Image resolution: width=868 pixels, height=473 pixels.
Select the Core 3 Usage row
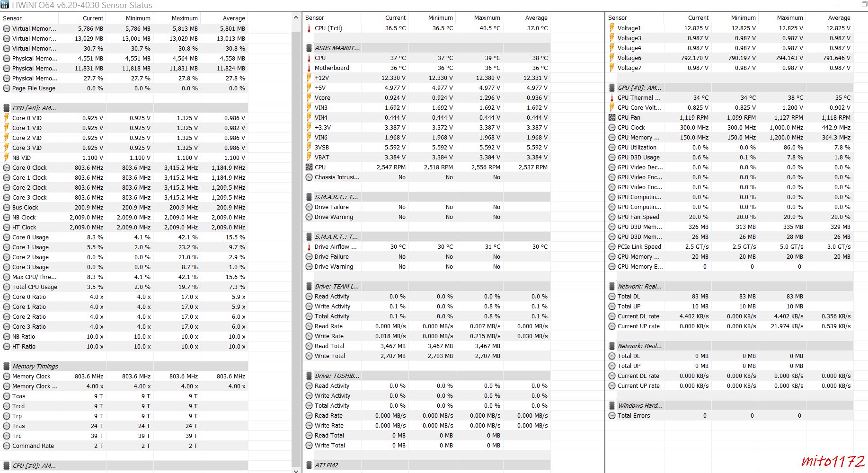click(124, 267)
